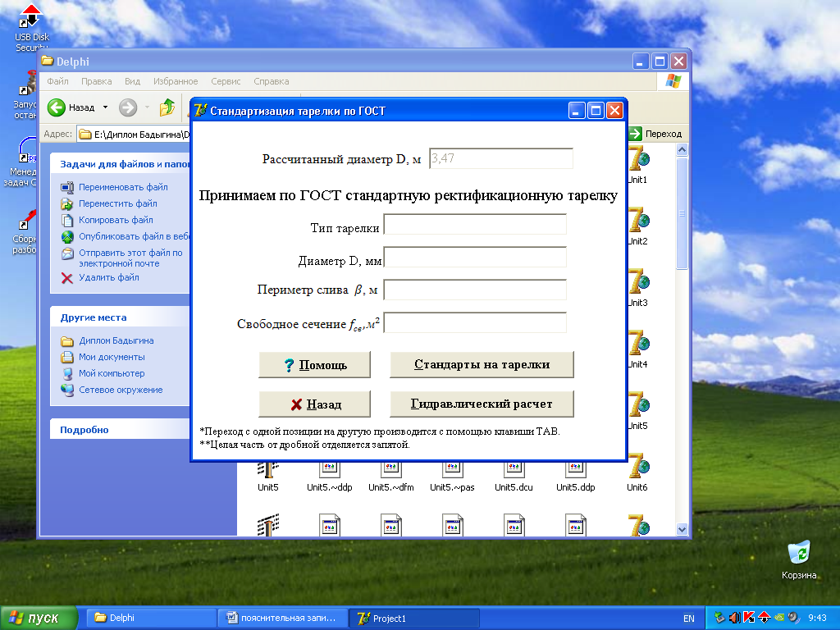Click Переместить файл task link
The width and height of the screenshot is (840, 630).
(118, 203)
